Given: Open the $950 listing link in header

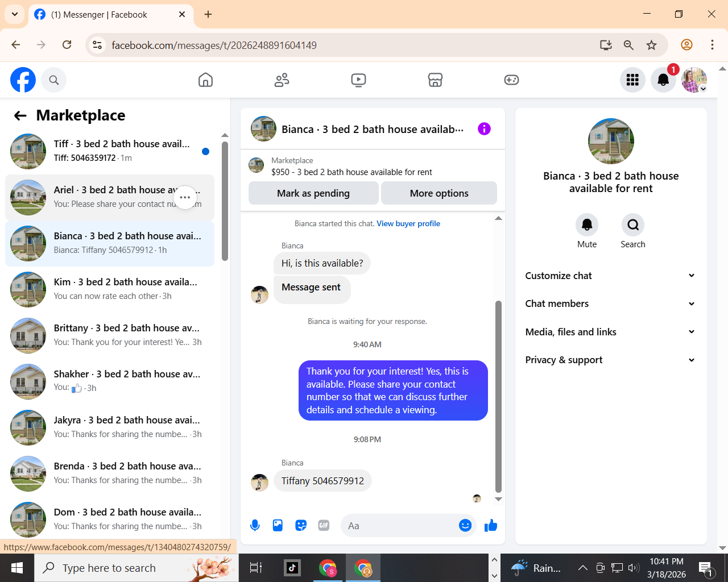Looking at the screenshot, I should coord(351,172).
